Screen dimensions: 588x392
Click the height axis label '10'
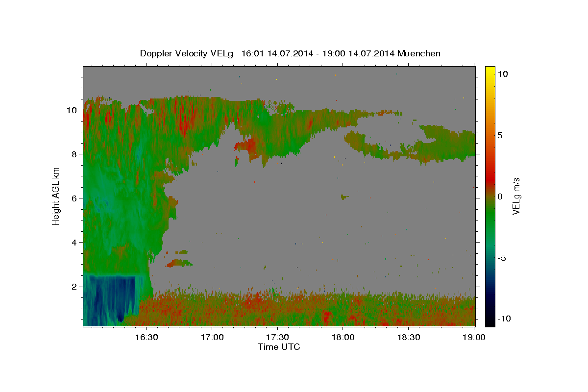coord(73,110)
